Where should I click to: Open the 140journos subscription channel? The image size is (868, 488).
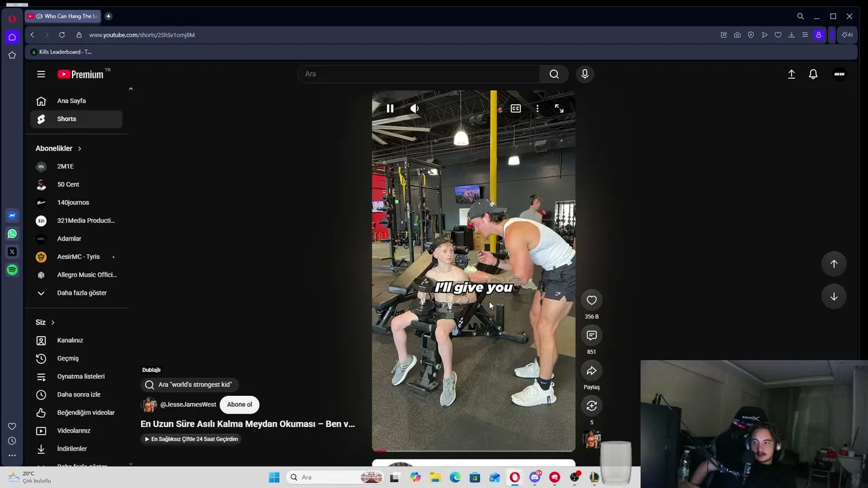pos(77,203)
